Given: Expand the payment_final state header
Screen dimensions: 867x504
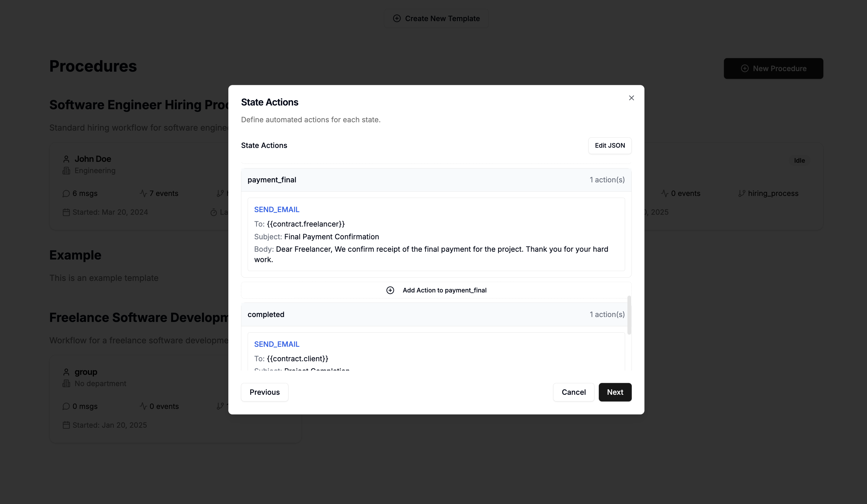Looking at the screenshot, I should 436,180.
